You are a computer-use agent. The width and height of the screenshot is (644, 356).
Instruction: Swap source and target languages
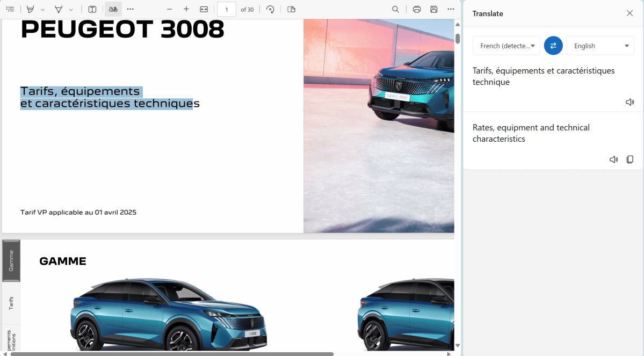[553, 46]
